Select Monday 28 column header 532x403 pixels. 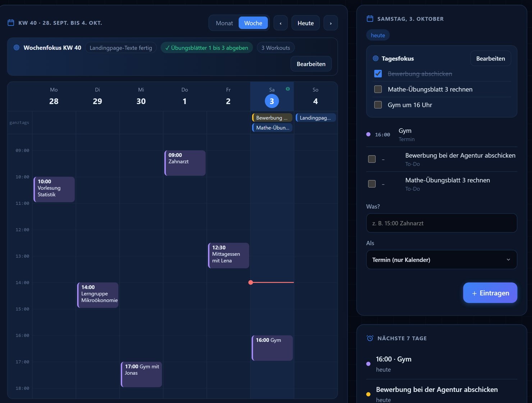click(x=54, y=96)
